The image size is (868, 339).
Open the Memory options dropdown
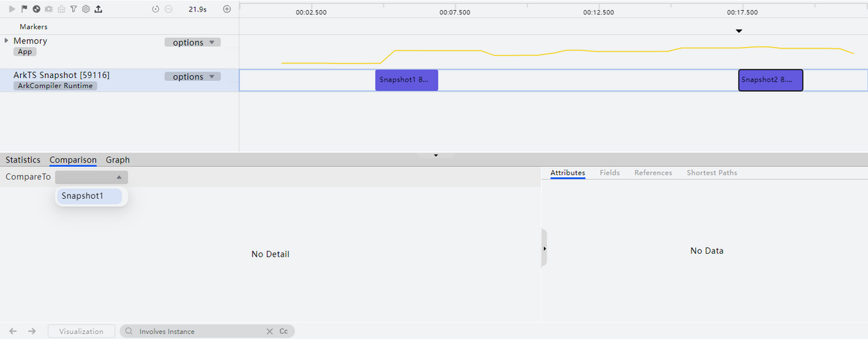pos(192,43)
